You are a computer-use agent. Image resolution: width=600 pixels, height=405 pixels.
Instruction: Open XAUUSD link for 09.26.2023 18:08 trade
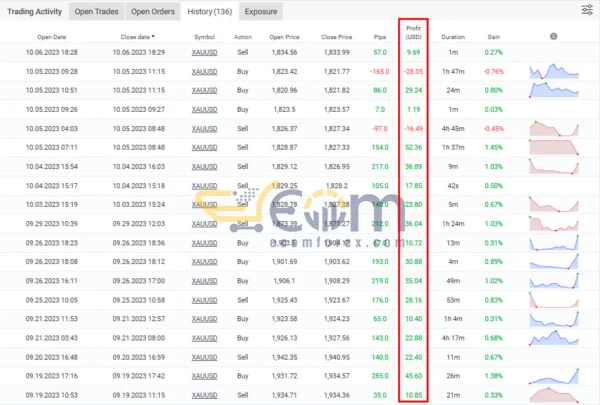pyautogui.click(x=204, y=262)
